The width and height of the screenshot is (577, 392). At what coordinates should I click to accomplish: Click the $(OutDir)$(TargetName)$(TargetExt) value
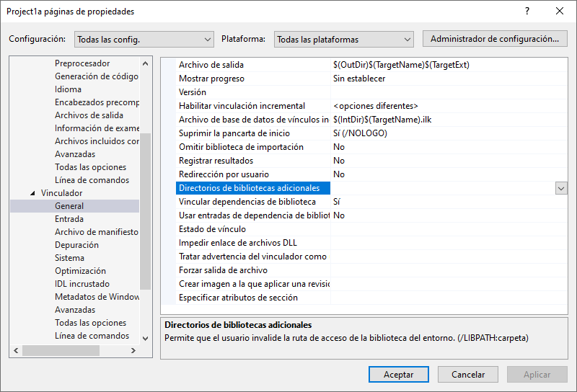tap(401, 65)
